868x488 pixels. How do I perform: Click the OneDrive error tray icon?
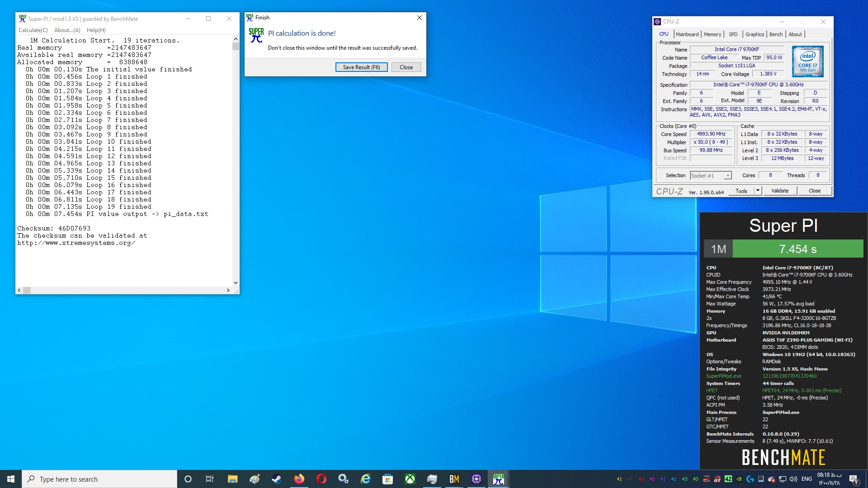(772, 479)
